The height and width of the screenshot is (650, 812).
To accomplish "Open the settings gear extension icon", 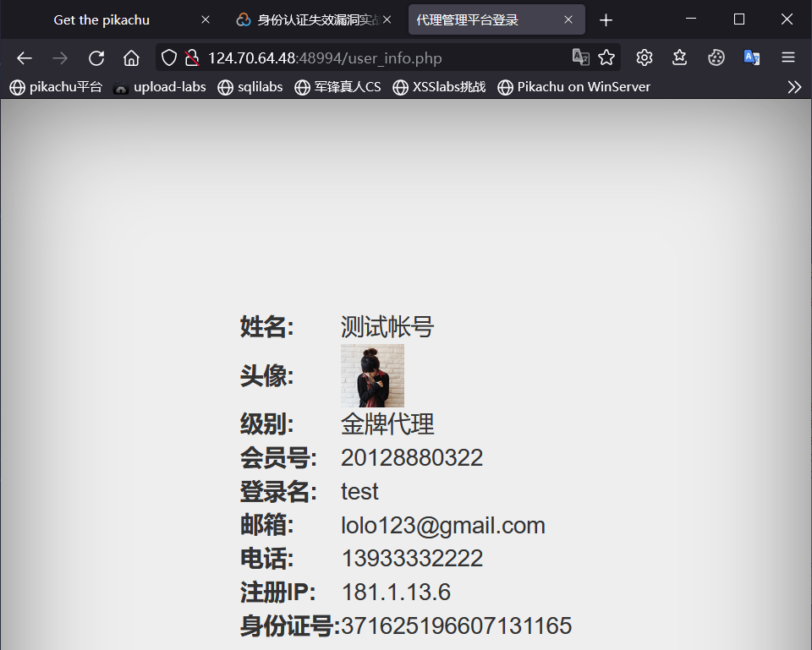I will pyautogui.click(x=645, y=57).
